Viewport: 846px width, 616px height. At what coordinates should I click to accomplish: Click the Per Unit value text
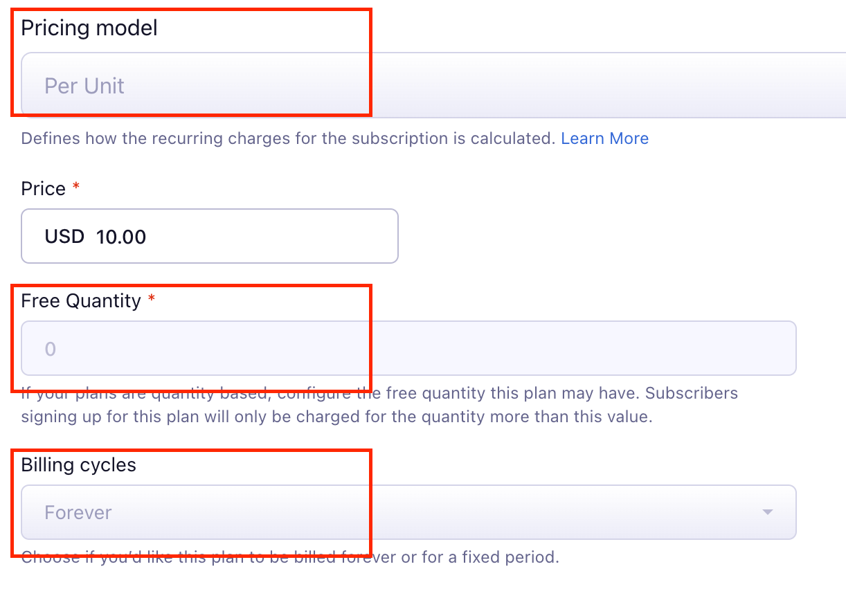(84, 86)
